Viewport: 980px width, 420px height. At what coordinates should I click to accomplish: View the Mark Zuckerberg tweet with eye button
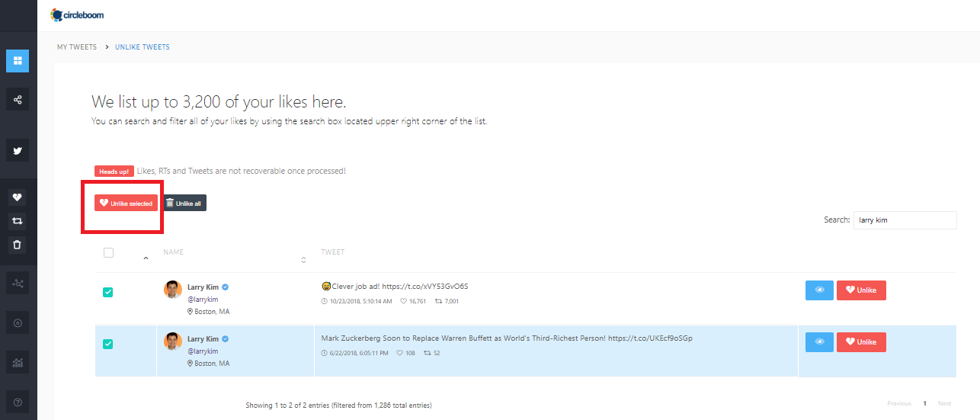(x=819, y=342)
